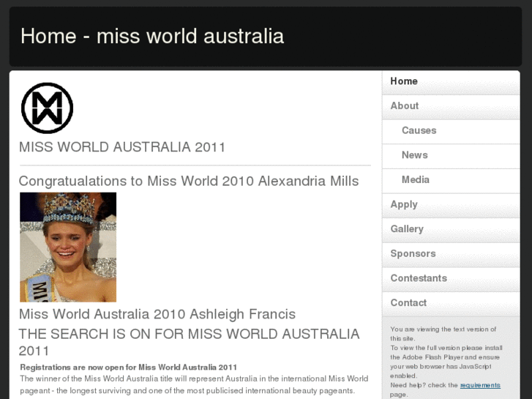The image size is (532, 399).
Task: View the Contestants page
Action: (451, 280)
